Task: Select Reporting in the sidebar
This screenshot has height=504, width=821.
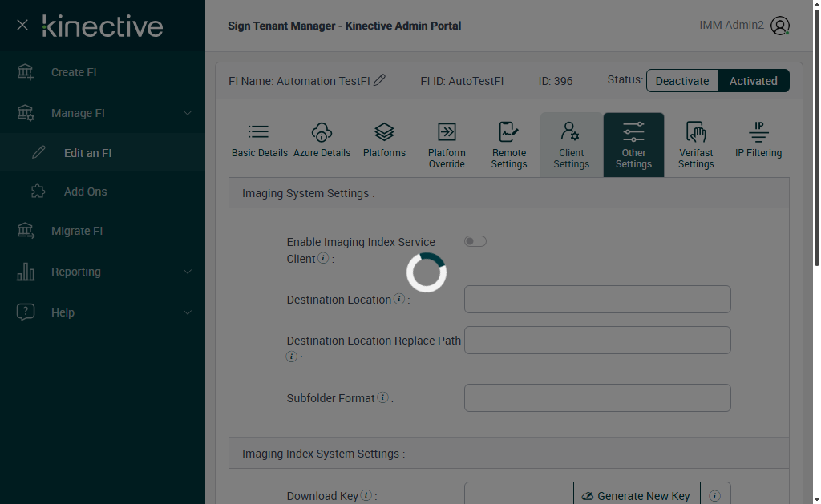Action: tap(76, 272)
